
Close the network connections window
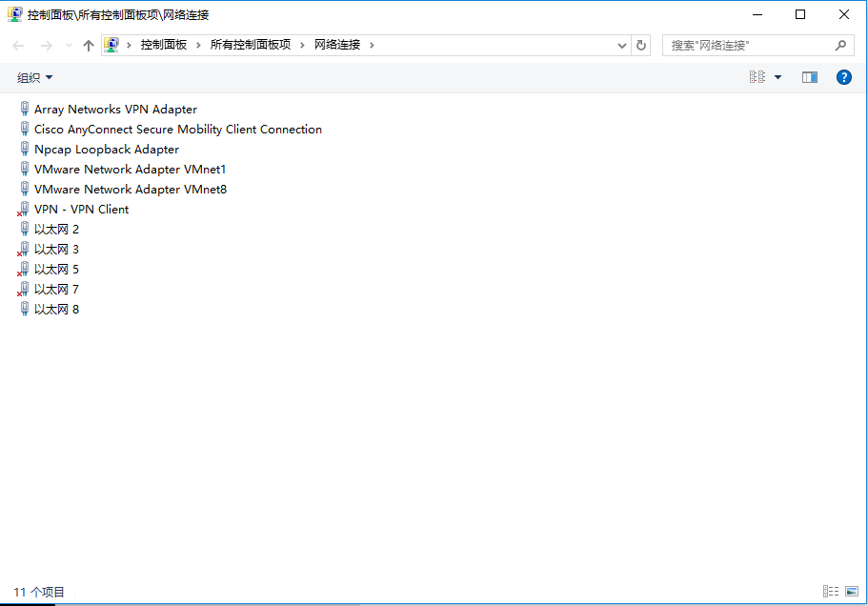(843, 14)
